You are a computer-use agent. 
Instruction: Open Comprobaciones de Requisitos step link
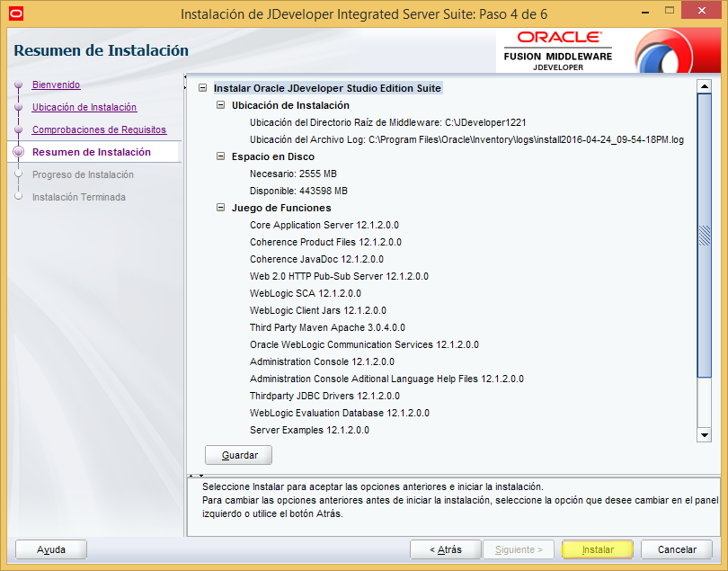(100, 129)
